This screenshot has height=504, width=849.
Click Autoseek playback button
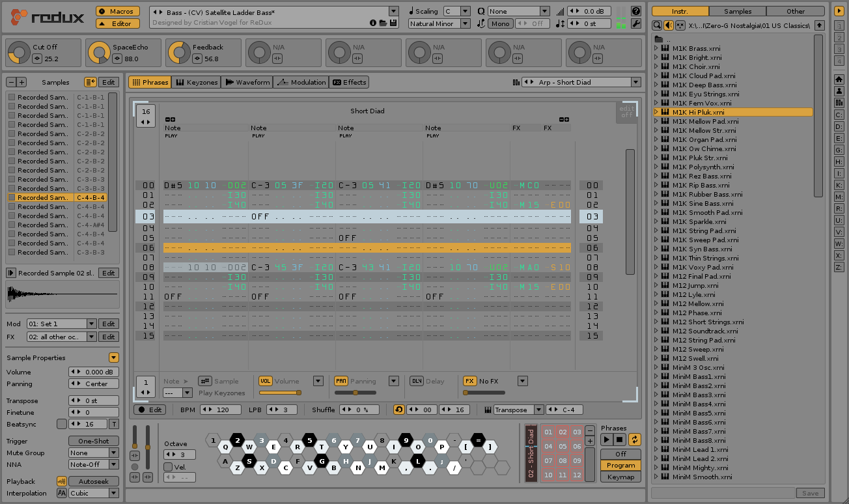pyautogui.click(x=94, y=481)
